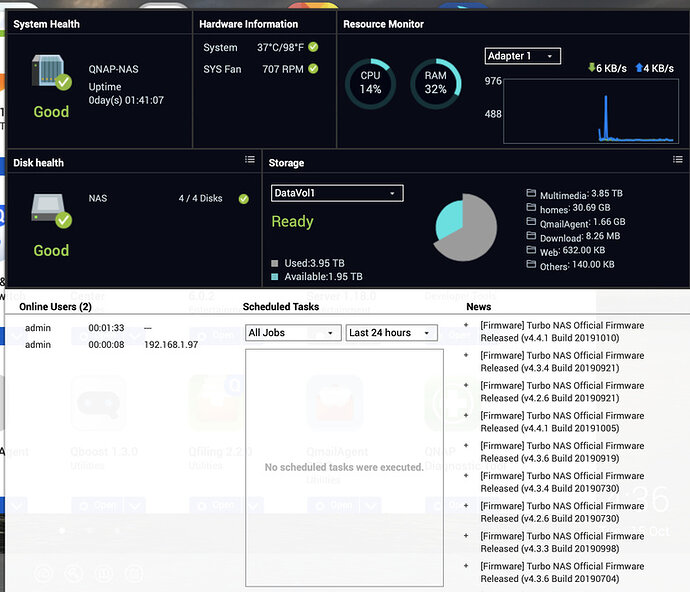690x592 pixels.
Task: Click the green check beside System temperature
Action: pos(313,47)
